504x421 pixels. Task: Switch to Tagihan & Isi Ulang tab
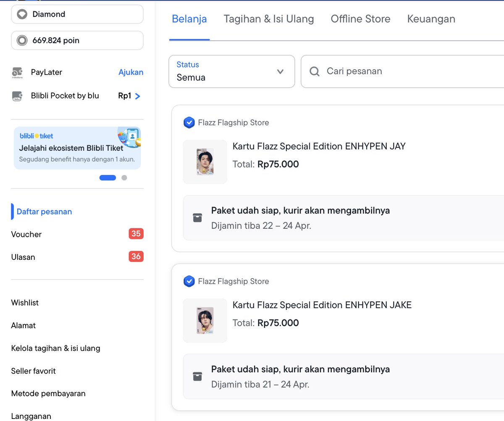(x=269, y=19)
